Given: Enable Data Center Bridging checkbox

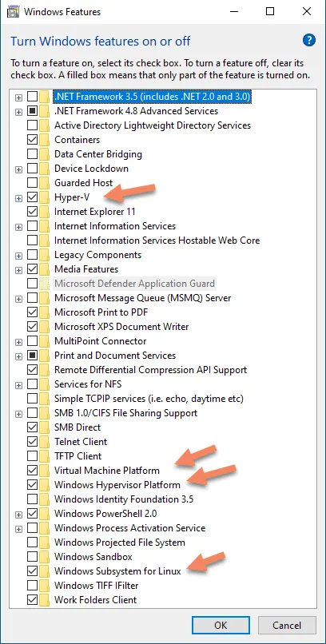Looking at the screenshot, I should coord(32,154).
